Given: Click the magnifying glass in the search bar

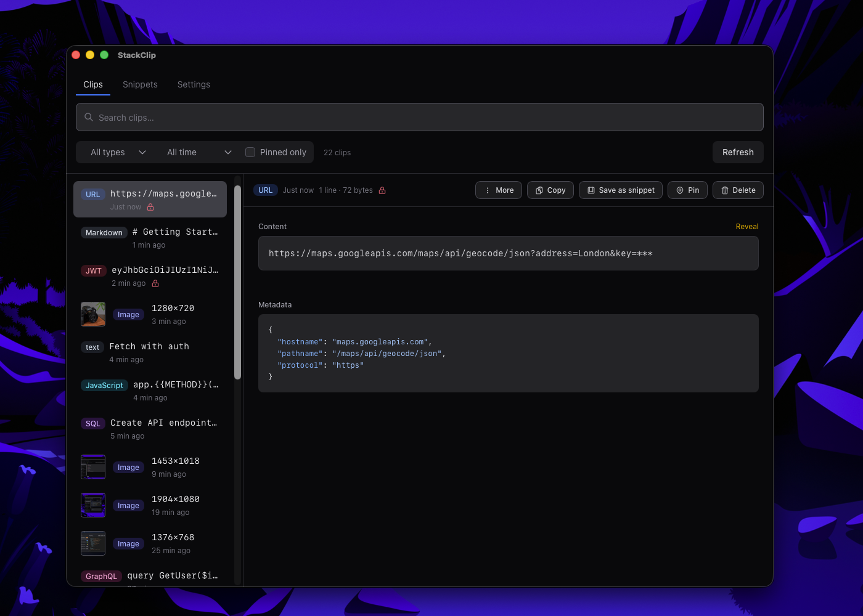Looking at the screenshot, I should tap(88, 117).
